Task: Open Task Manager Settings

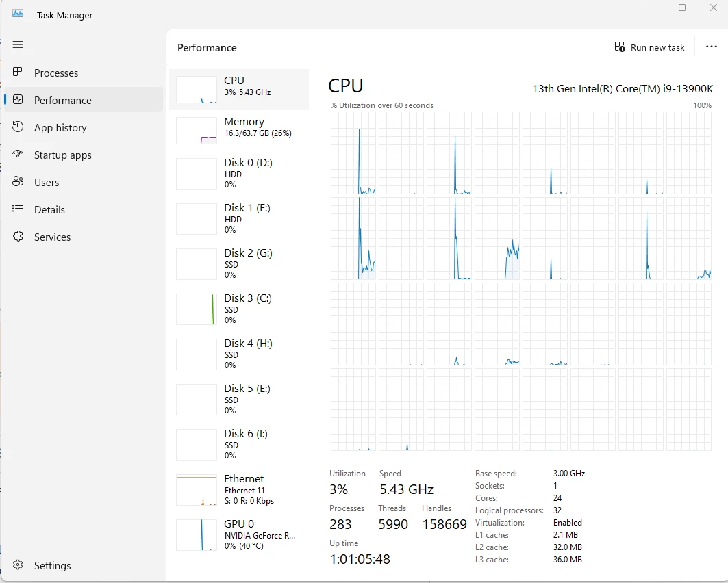Action: (x=84, y=565)
